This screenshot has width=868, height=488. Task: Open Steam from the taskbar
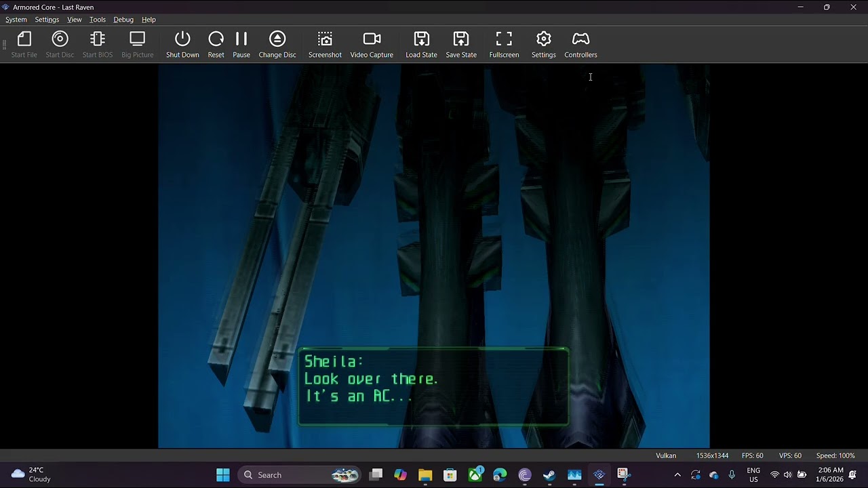(x=549, y=475)
